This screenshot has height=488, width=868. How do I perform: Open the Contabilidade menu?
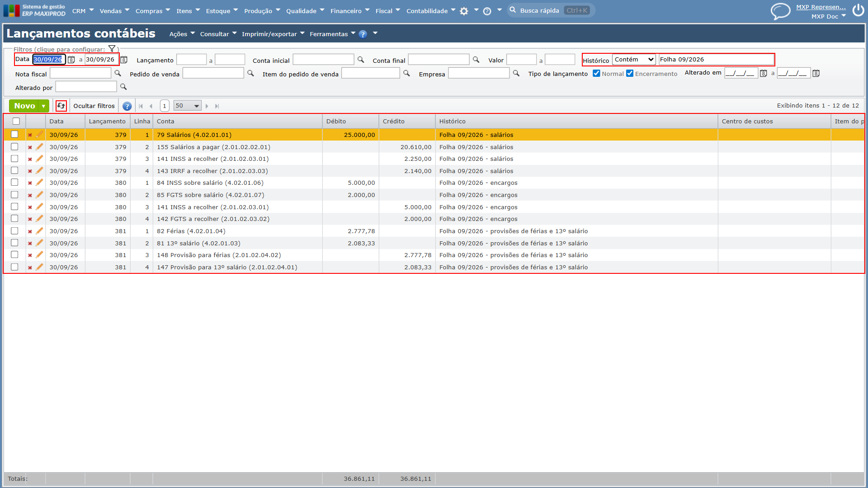pos(431,11)
